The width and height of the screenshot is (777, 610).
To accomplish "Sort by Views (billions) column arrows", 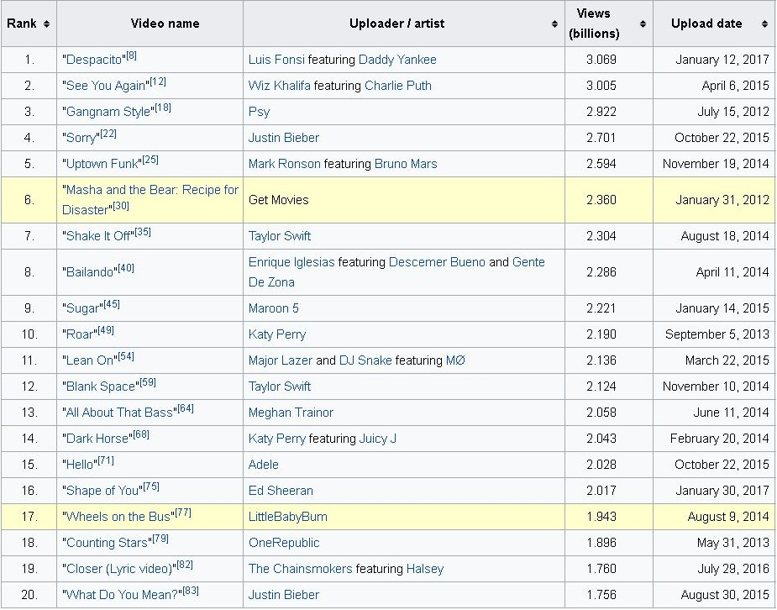I will 643,24.
